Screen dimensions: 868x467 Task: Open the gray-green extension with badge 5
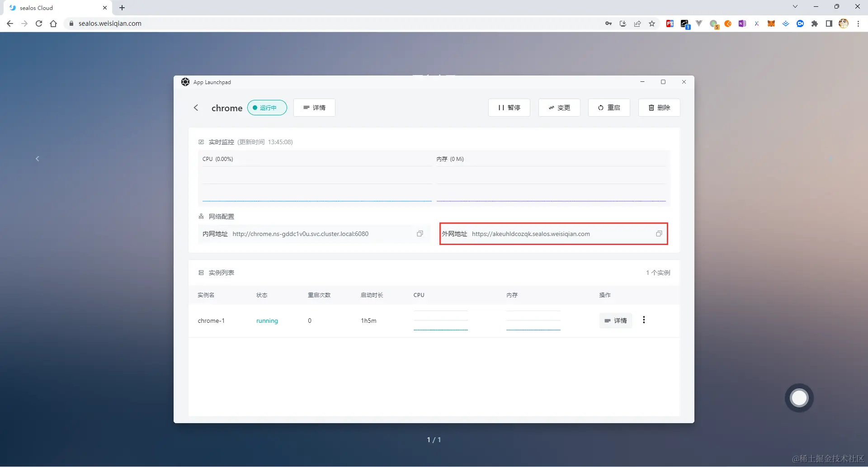[x=714, y=24]
